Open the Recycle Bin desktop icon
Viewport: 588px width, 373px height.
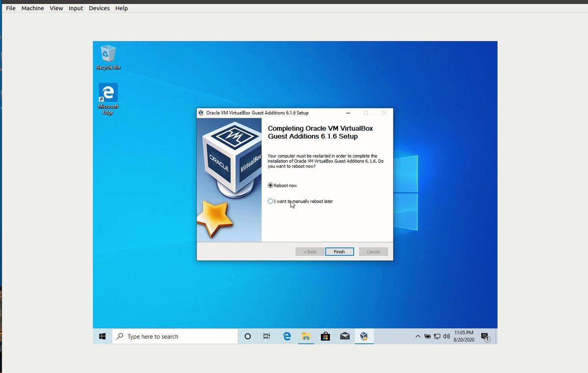(x=108, y=57)
